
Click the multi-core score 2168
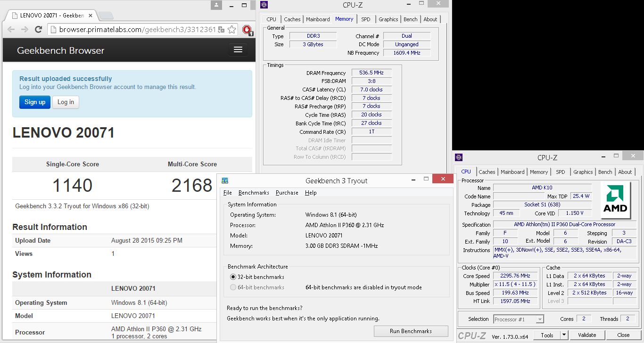192,185
